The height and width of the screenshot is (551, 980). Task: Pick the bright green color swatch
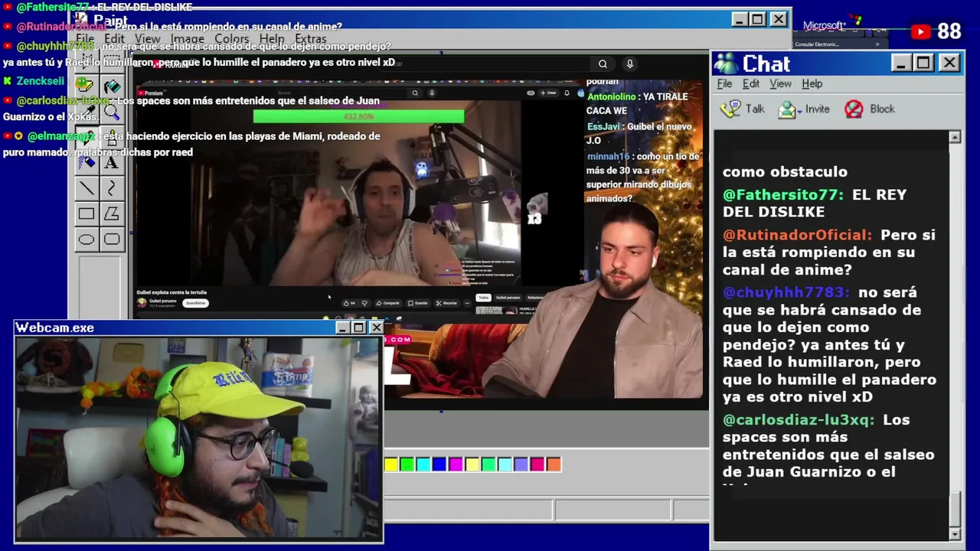point(407,465)
